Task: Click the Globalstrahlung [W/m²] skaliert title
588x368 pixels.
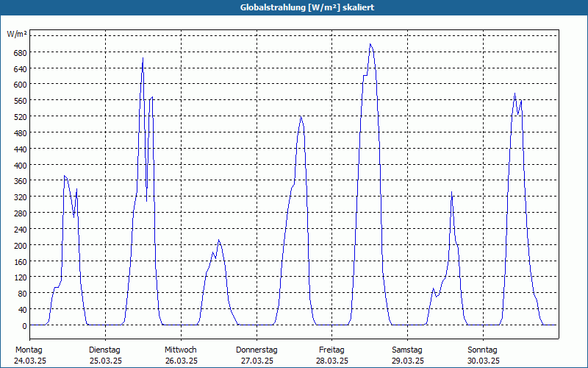Action: coord(307,7)
